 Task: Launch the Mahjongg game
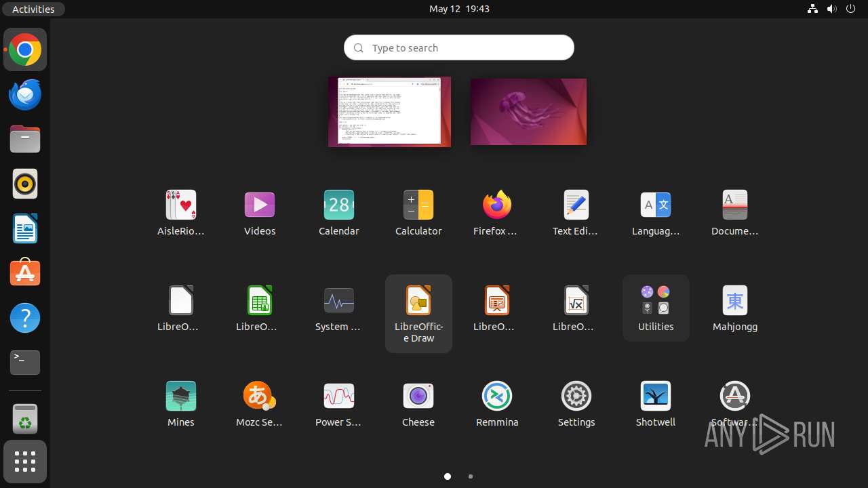point(735,308)
